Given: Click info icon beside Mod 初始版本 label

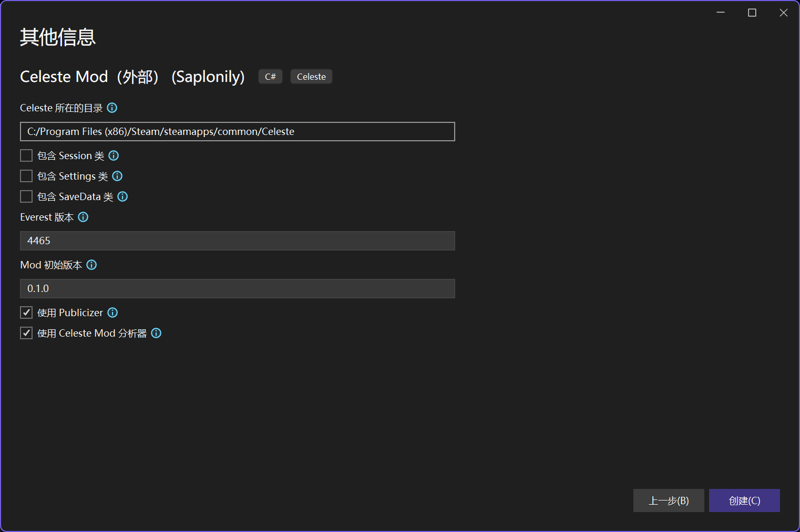Looking at the screenshot, I should coord(91,265).
